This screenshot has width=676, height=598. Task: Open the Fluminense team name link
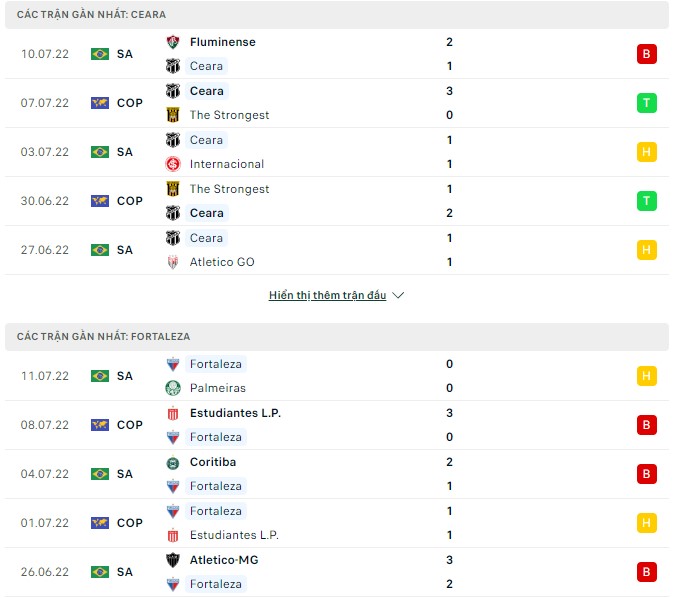[x=222, y=42]
